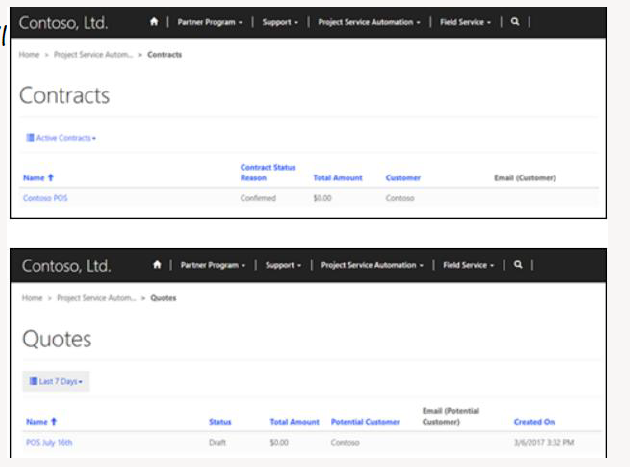
Task: Go to Project Service Autom... breadcrumb on Quotes page
Action: click(96, 298)
